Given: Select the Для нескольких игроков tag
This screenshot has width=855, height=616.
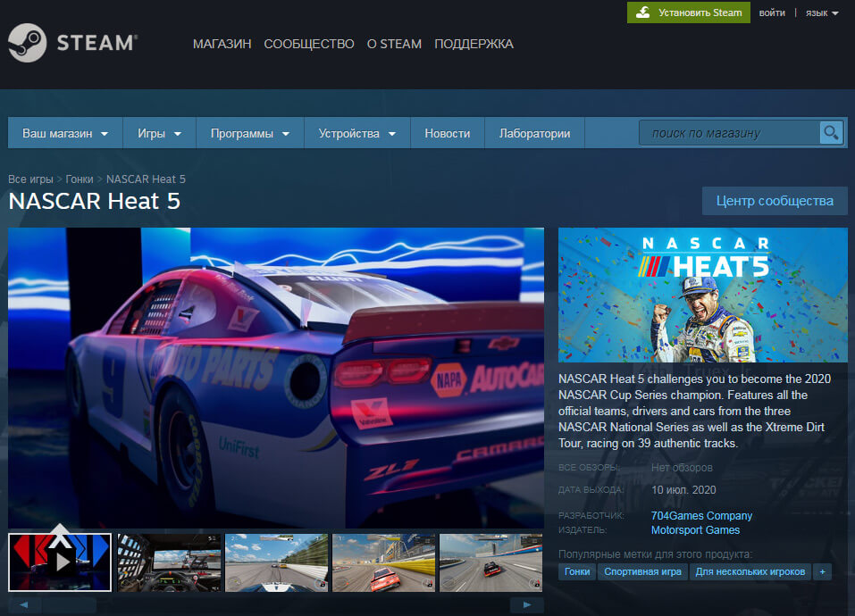Looking at the screenshot, I should [x=750, y=571].
